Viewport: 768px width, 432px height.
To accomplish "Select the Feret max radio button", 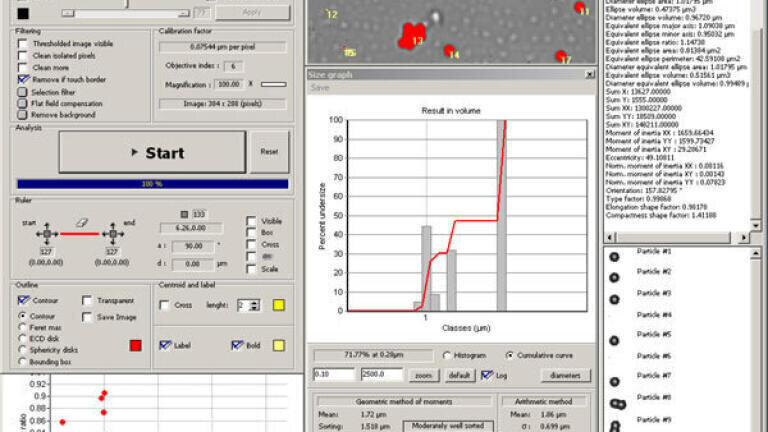I will click(22, 327).
